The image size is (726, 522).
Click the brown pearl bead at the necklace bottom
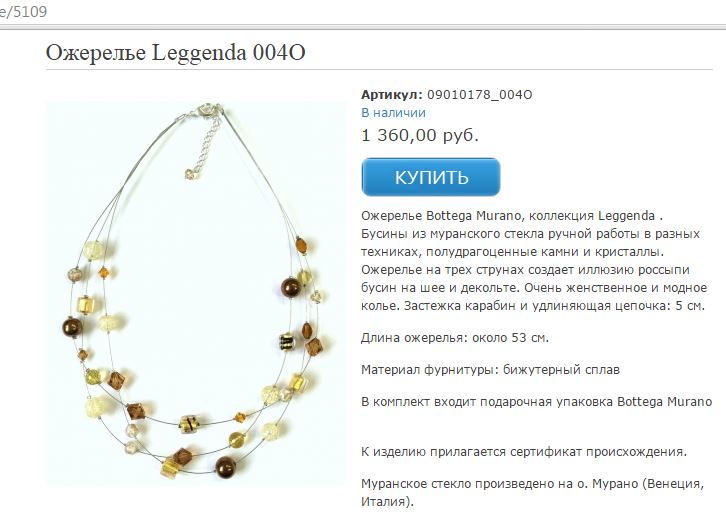click(225, 466)
